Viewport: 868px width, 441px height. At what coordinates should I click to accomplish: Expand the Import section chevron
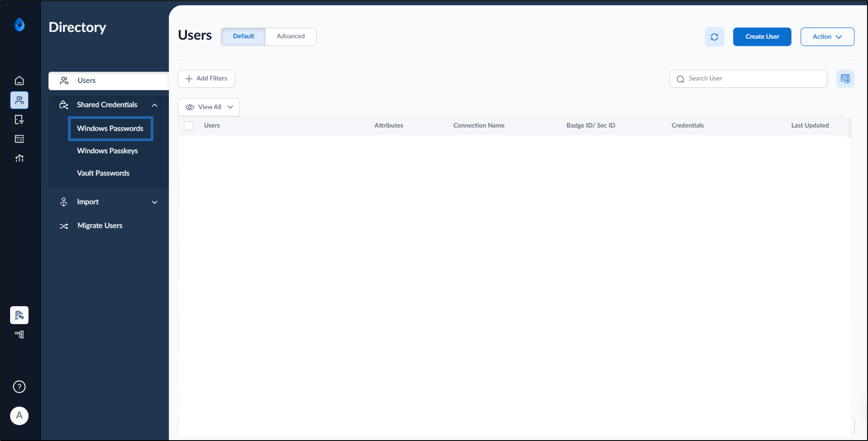tap(155, 202)
